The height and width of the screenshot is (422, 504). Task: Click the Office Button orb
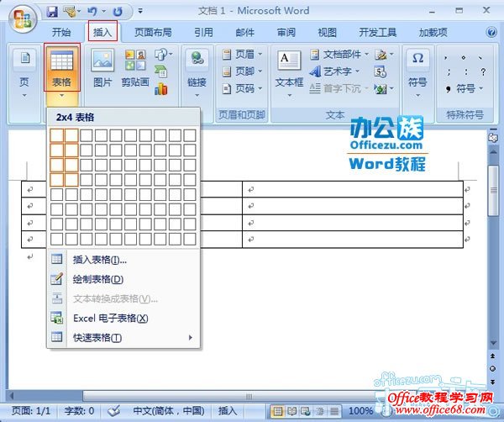click(x=22, y=19)
